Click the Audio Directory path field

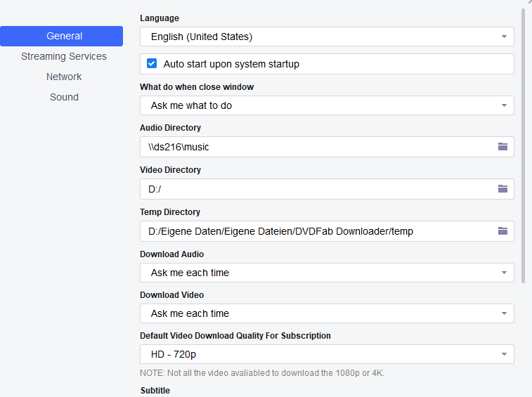pyautogui.click(x=316, y=147)
